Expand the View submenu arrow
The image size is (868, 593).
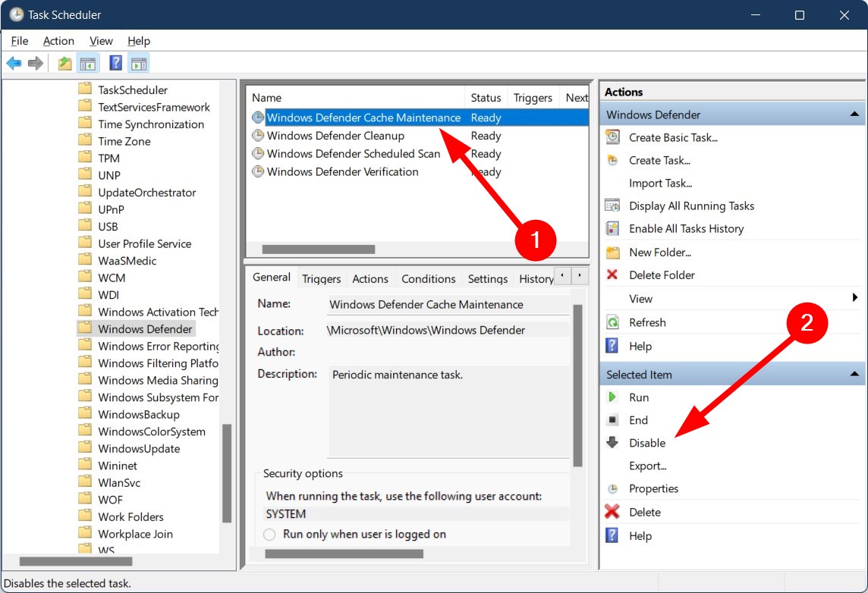pyautogui.click(x=854, y=297)
